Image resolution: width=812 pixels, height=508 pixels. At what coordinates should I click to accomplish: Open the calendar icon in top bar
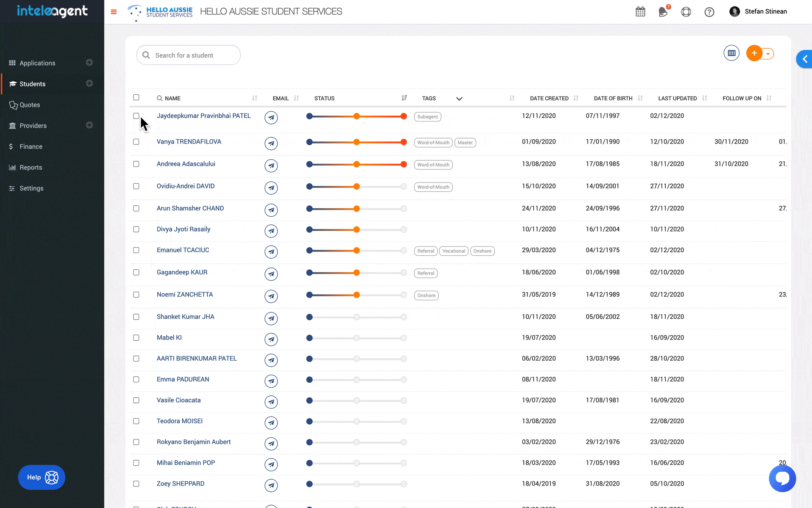[x=640, y=12]
